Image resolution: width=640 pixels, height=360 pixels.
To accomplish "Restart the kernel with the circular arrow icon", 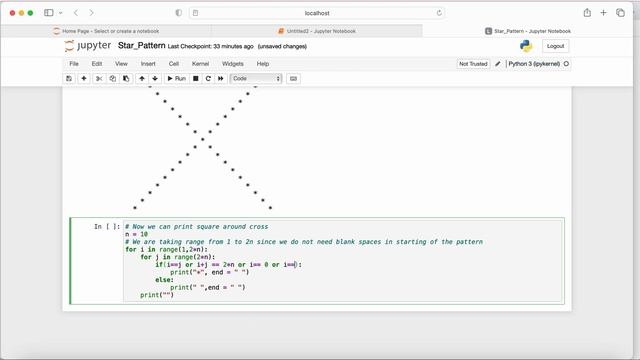I will tap(208, 78).
